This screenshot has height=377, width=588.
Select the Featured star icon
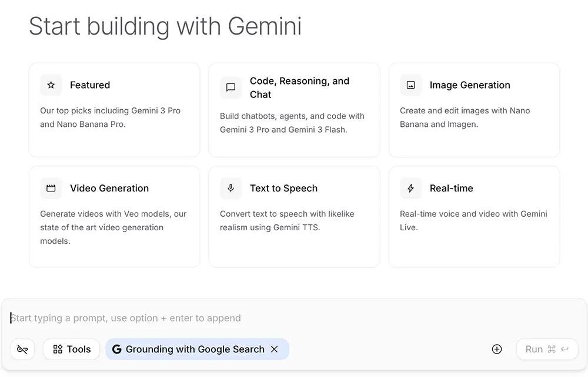[51, 85]
